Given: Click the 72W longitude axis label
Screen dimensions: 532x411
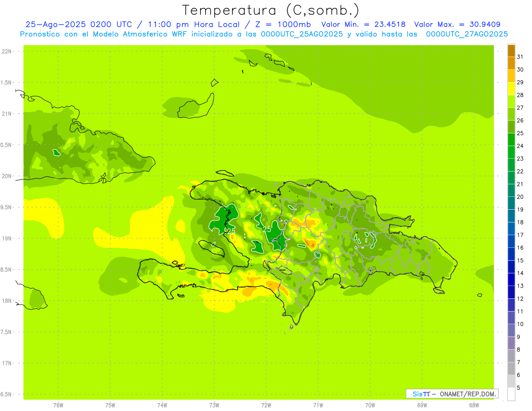Looking at the screenshot, I should [x=266, y=405].
